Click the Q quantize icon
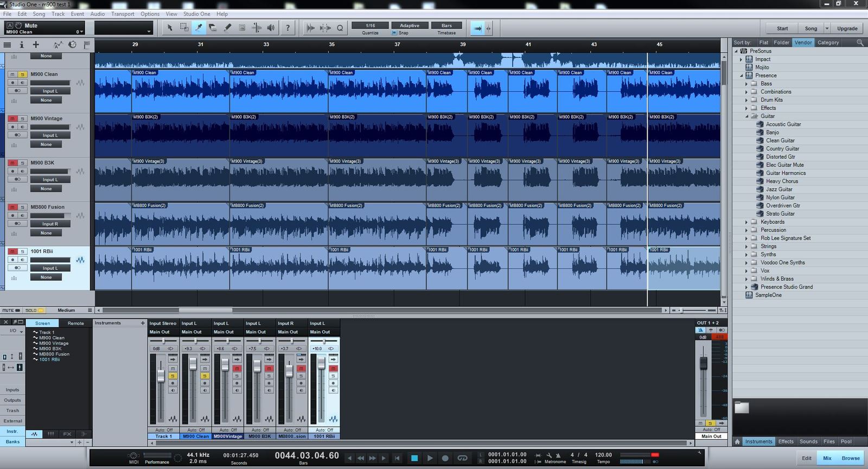This screenshot has height=469, width=868. [340, 28]
